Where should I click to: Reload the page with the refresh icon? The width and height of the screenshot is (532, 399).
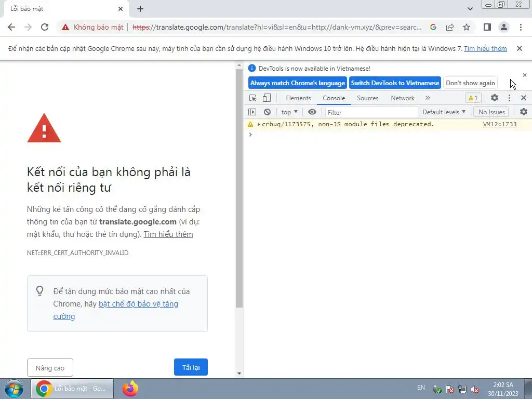click(x=45, y=27)
